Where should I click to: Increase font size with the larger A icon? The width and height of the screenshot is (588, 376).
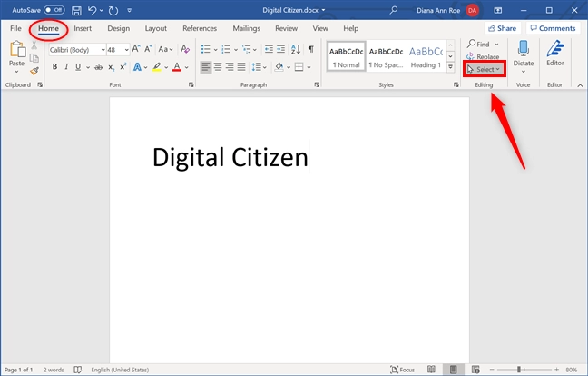tap(136, 49)
